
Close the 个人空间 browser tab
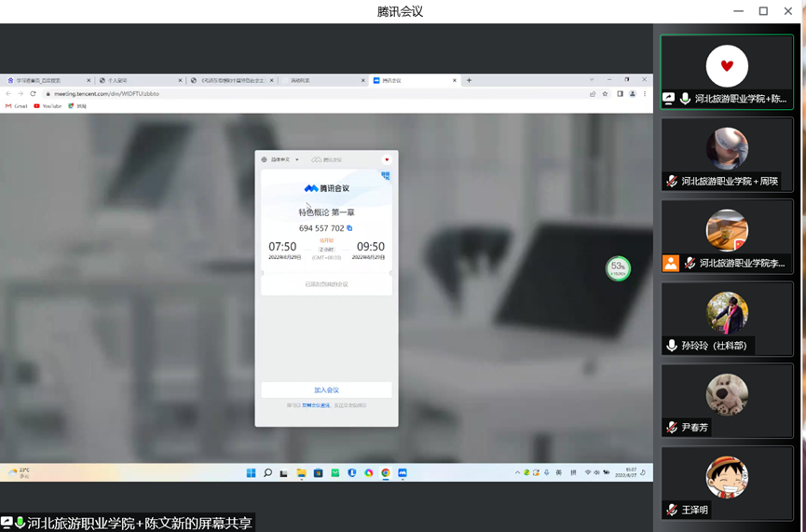click(180, 80)
